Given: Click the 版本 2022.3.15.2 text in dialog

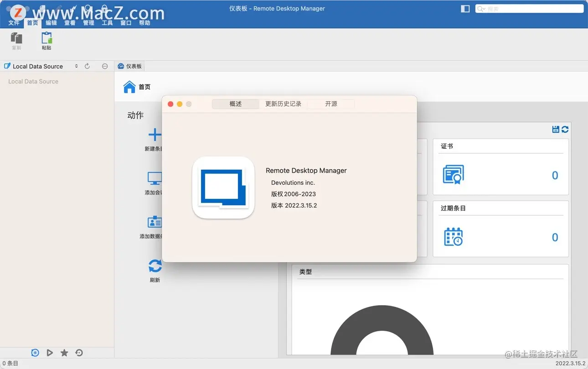Looking at the screenshot, I should click(x=294, y=205).
